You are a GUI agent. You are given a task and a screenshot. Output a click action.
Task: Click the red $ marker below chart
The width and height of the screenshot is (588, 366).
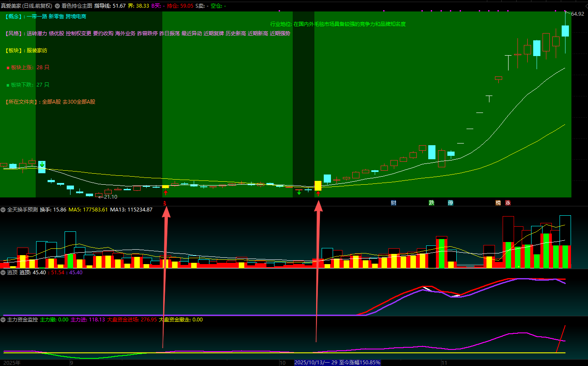coord(165,203)
